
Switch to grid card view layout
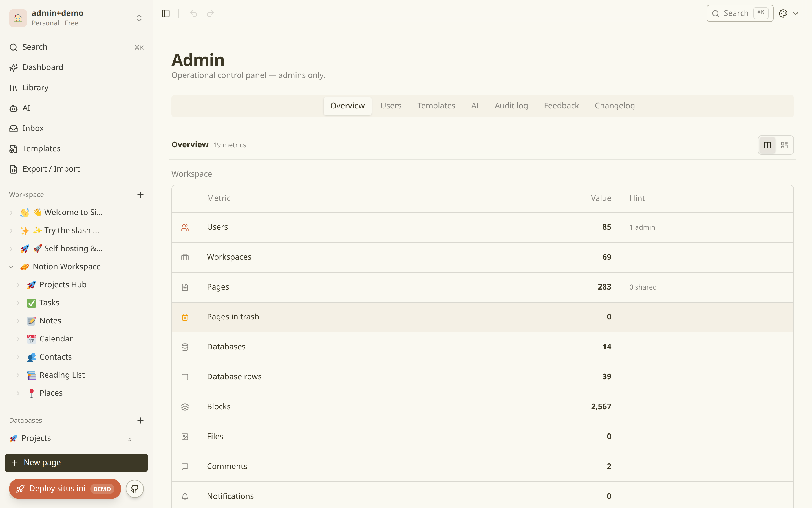784,145
